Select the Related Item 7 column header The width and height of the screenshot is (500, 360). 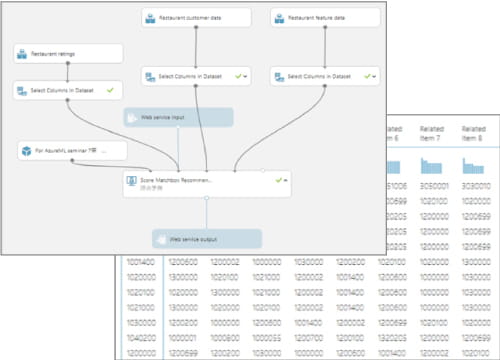(x=432, y=133)
